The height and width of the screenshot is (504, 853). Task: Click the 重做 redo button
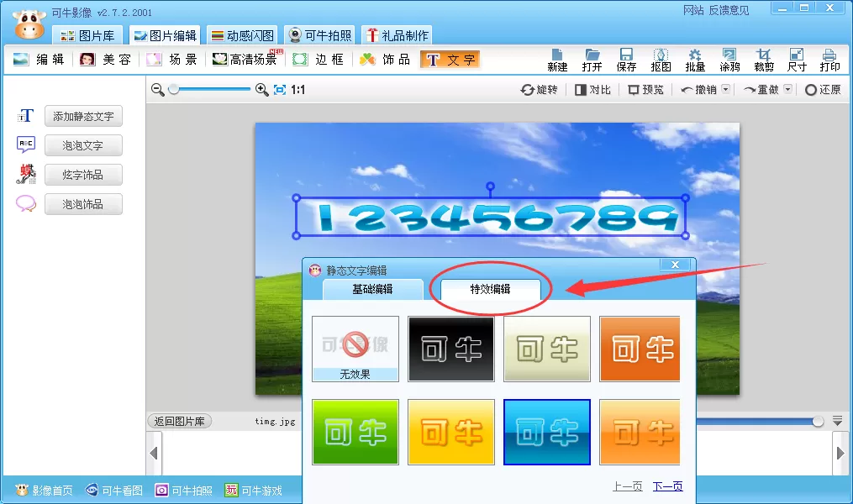(761, 90)
